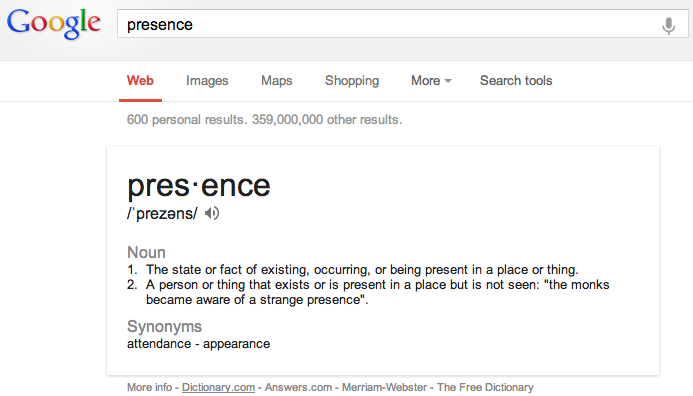This screenshot has height=396, width=693.
Task: Click the synonym "appearance"
Action: tap(236, 344)
